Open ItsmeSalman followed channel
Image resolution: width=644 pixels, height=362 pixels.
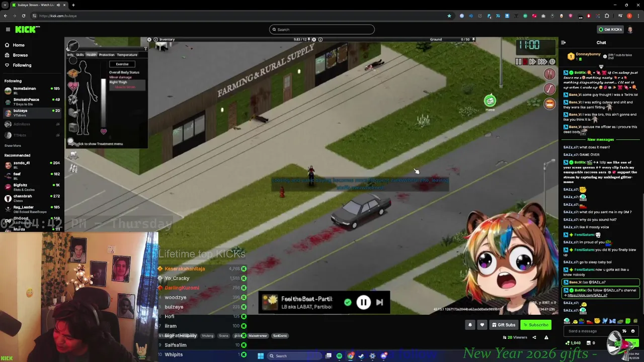[32, 90]
